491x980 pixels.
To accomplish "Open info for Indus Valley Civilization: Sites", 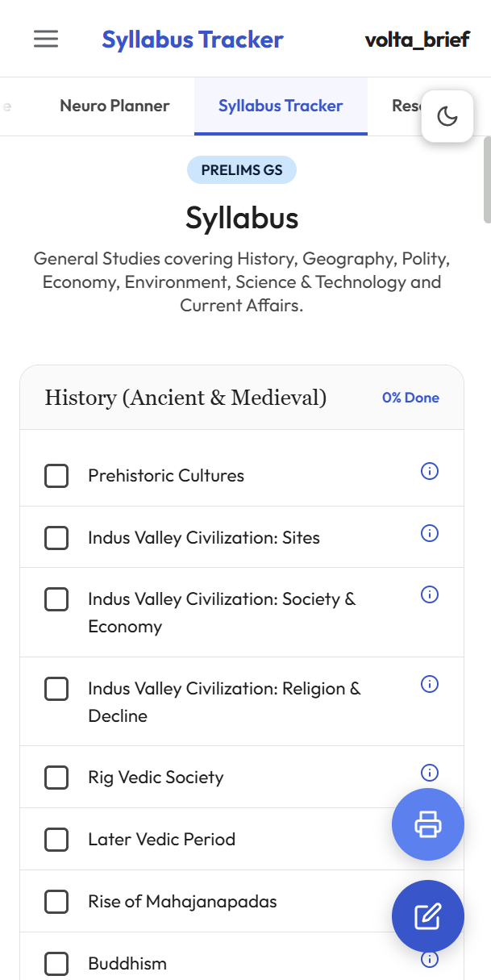I will click(x=429, y=533).
